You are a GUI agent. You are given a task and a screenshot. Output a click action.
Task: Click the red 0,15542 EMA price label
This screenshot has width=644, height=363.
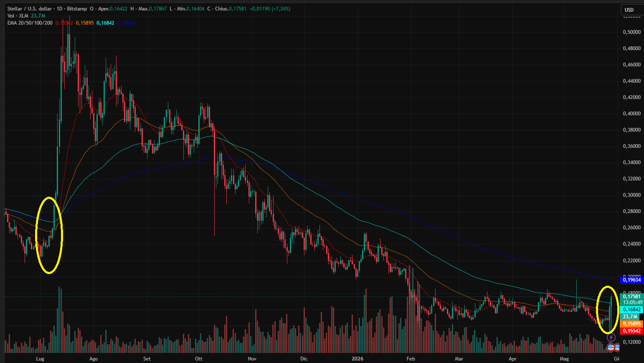(631, 331)
